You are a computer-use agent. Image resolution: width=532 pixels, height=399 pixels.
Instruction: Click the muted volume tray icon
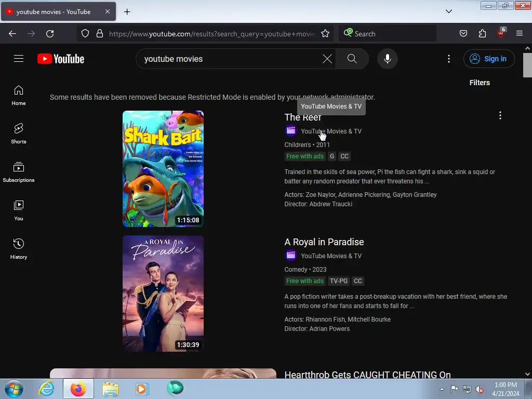(x=480, y=389)
